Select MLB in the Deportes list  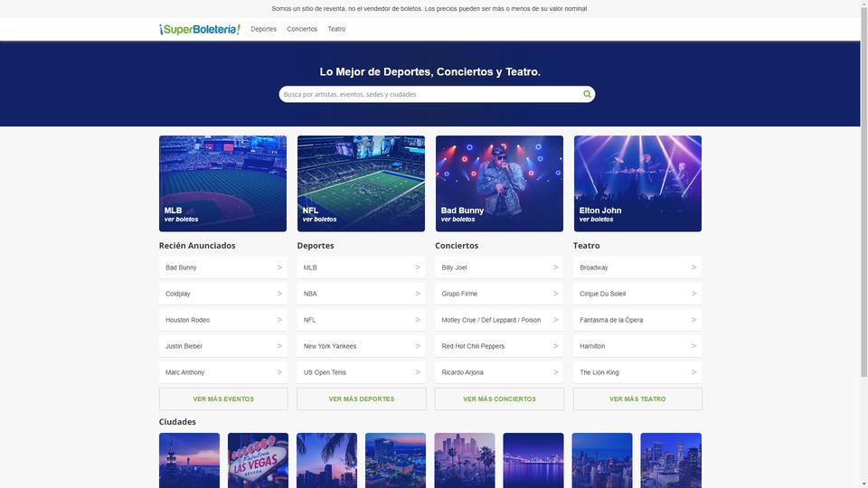click(x=362, y=267)
